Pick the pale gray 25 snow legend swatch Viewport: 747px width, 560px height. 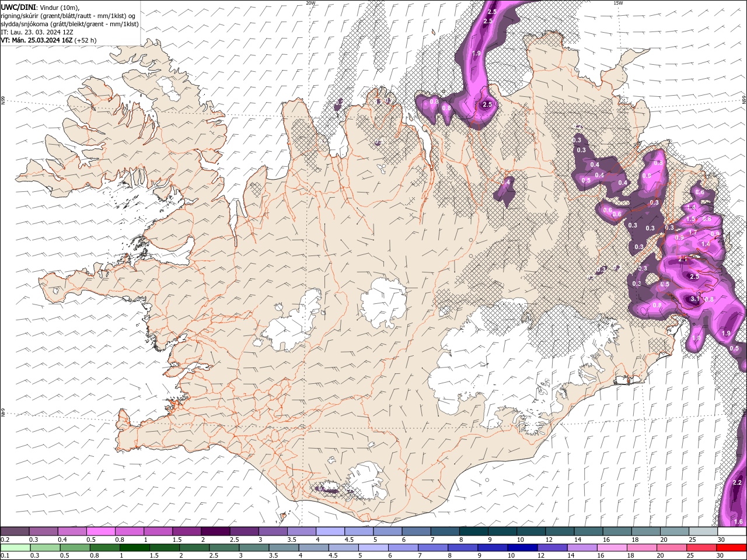(x=703, y=531)
